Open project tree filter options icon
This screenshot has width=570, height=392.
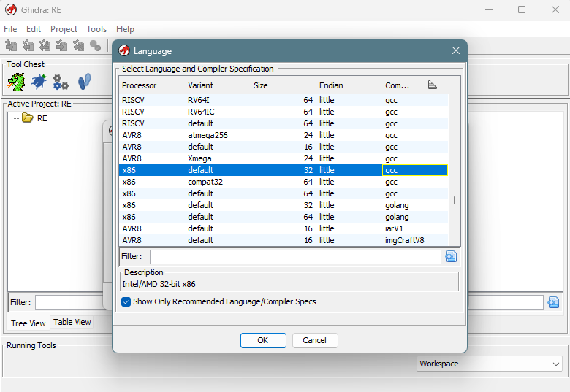click(553, 302)
